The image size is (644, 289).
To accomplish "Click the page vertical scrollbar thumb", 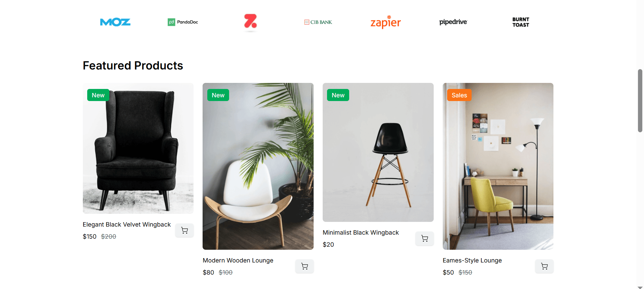I will (640, 101).
